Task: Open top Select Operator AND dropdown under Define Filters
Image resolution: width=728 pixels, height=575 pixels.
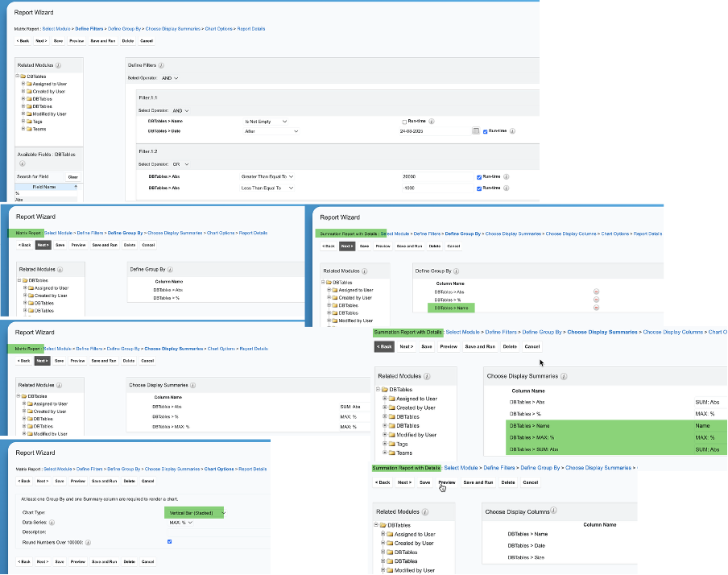Action: pos(170,78)
